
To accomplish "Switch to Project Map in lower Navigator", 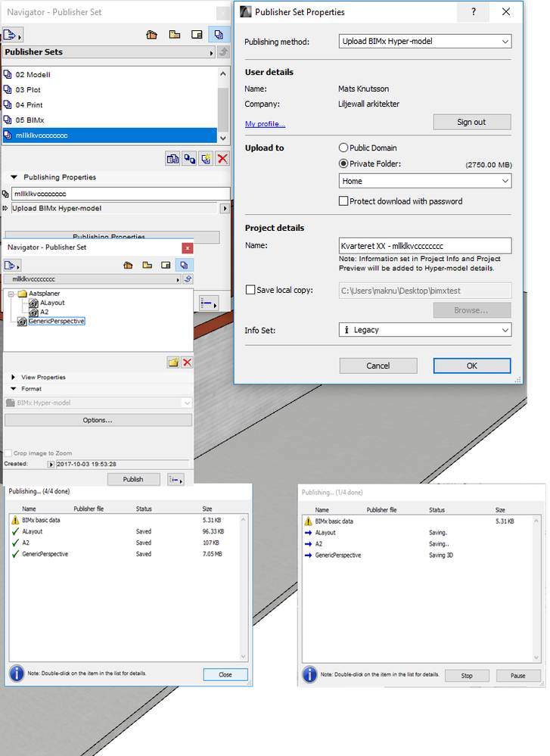I will 128,265.
